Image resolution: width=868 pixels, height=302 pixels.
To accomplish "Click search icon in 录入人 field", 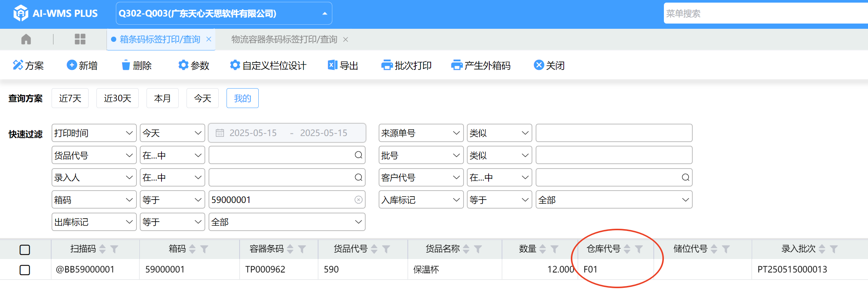I will [358, 178].
